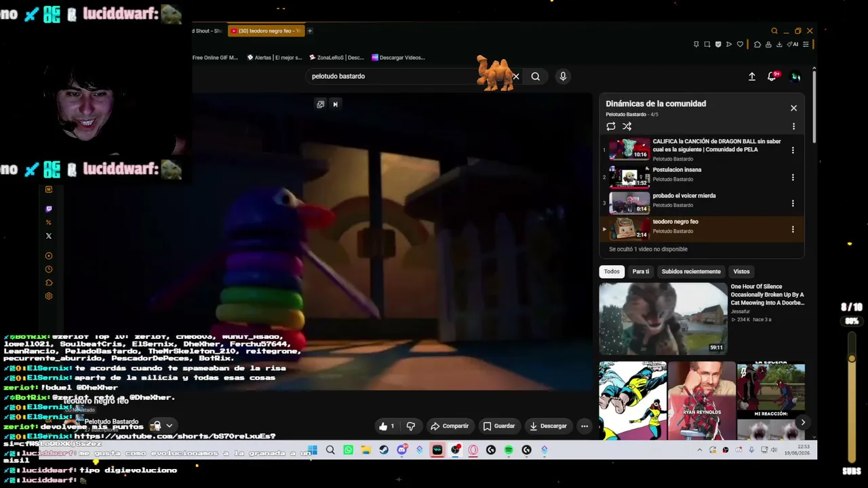Click the taskbar clock showing 22:53
Viewport: 868px width, 488px height.
(797, 450)
